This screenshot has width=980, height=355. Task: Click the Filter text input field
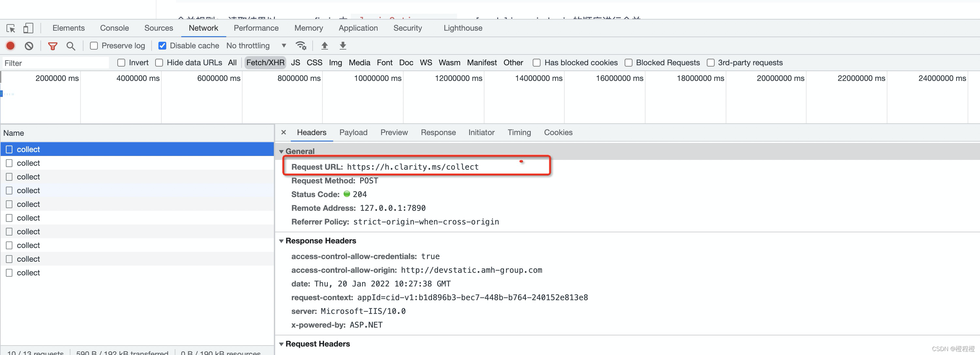pyautogui.click(x=55, y=63)
